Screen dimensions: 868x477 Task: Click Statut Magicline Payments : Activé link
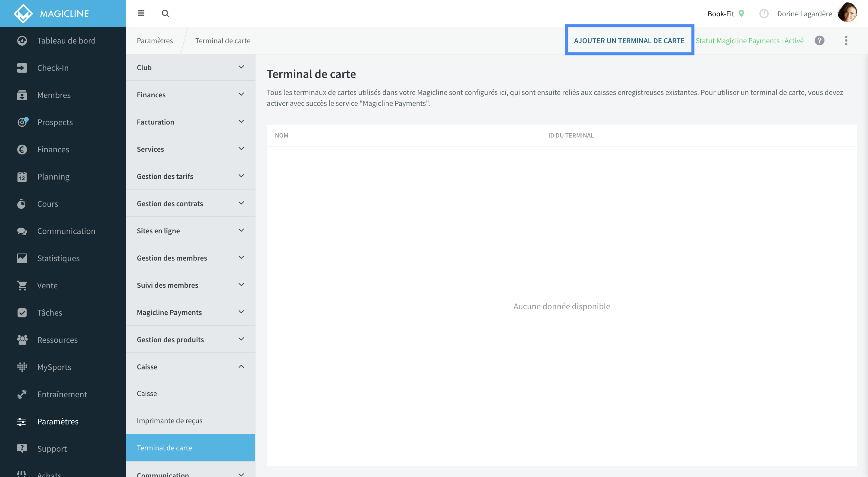pyautogui.click(x=749, y=41)
